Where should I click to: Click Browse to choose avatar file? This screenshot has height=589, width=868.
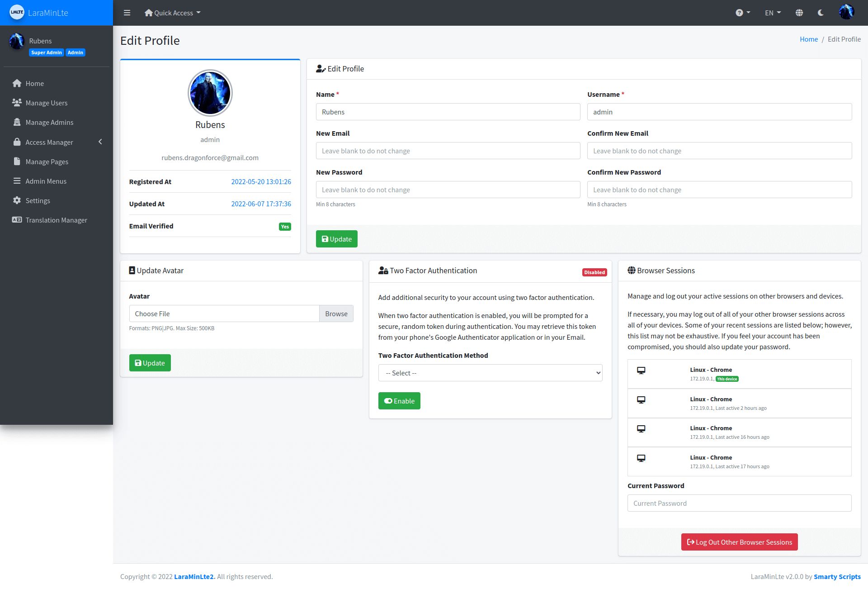point(336,313)
